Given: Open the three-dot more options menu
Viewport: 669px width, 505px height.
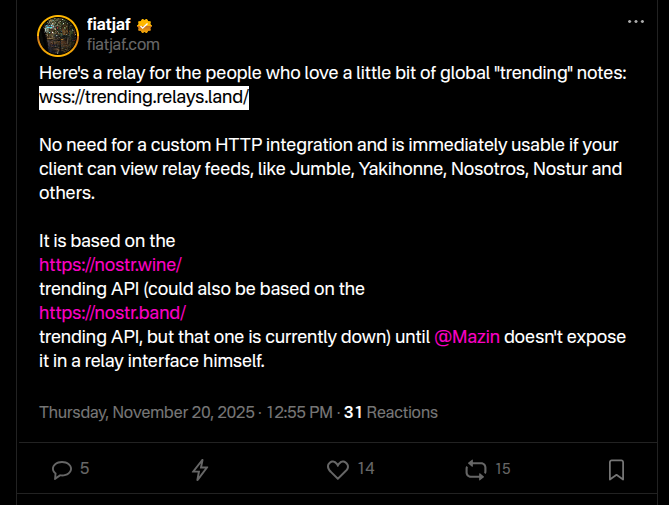Looking at the screenshot, I should tap(636, 21).
